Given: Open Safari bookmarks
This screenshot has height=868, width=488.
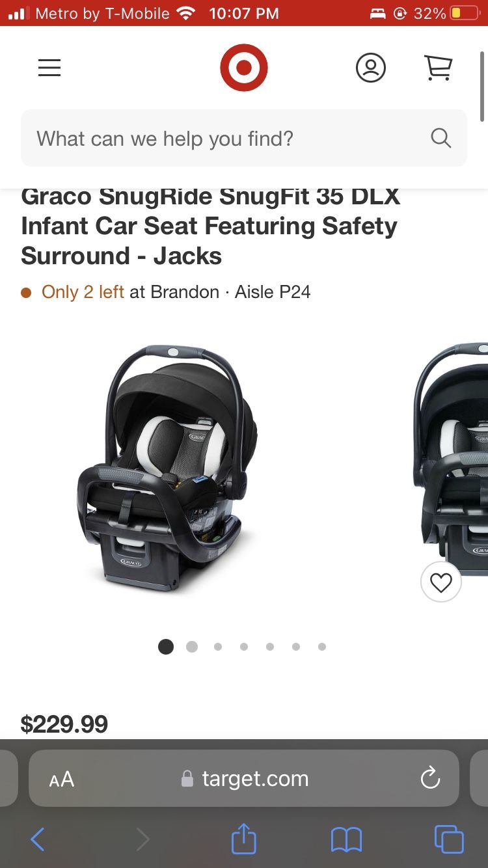Looking at the screenshot, I should point(346,839).
